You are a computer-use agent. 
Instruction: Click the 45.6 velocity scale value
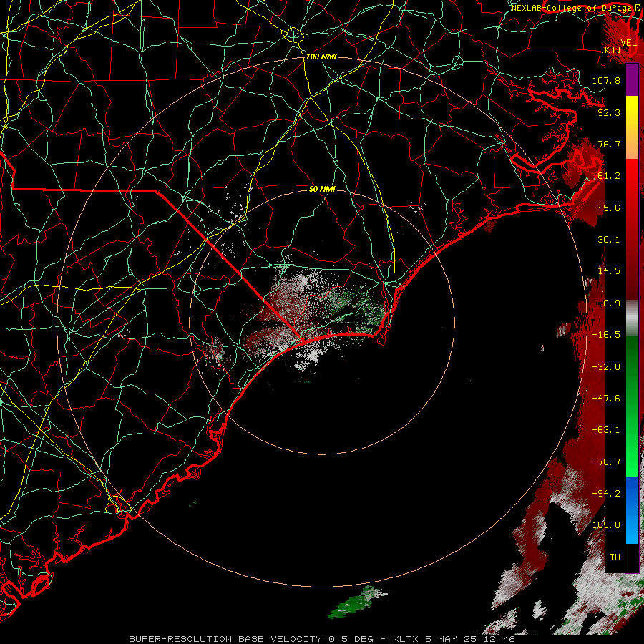coord(609,208)
